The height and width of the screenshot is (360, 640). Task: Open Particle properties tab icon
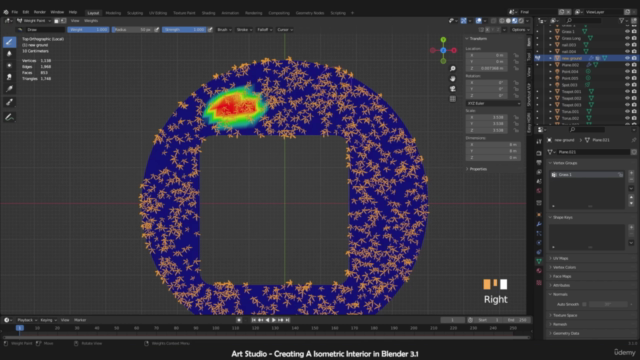click(539, 233)
